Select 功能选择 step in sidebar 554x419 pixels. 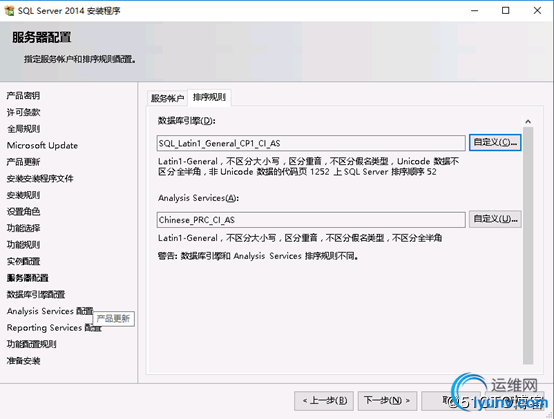click(x=23, y=228)
